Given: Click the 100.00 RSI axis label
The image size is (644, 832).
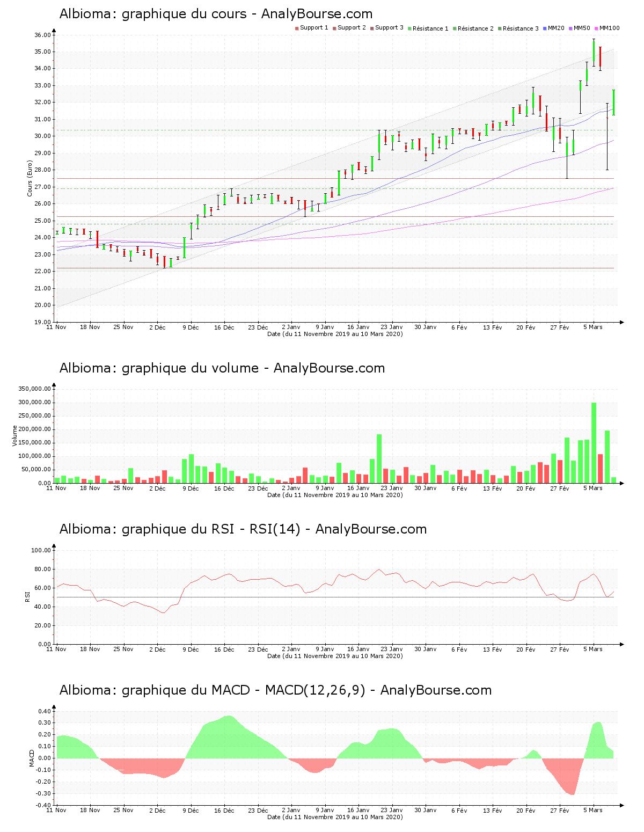Looking at the screenshot, I should click(x=41, y=550).
